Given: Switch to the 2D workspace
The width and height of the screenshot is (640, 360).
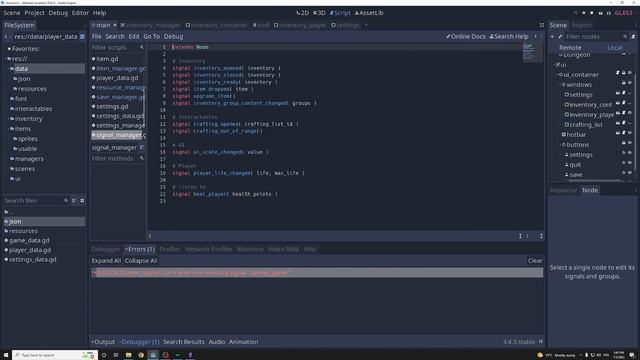Looking at the screenshot, I should tap(302, 13).
